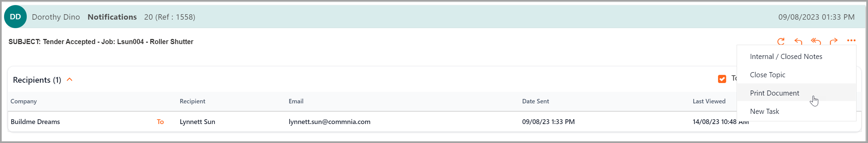Click the DD avatar circle
868x143 pixels.
pyautogui.click(x=15, y=17)
